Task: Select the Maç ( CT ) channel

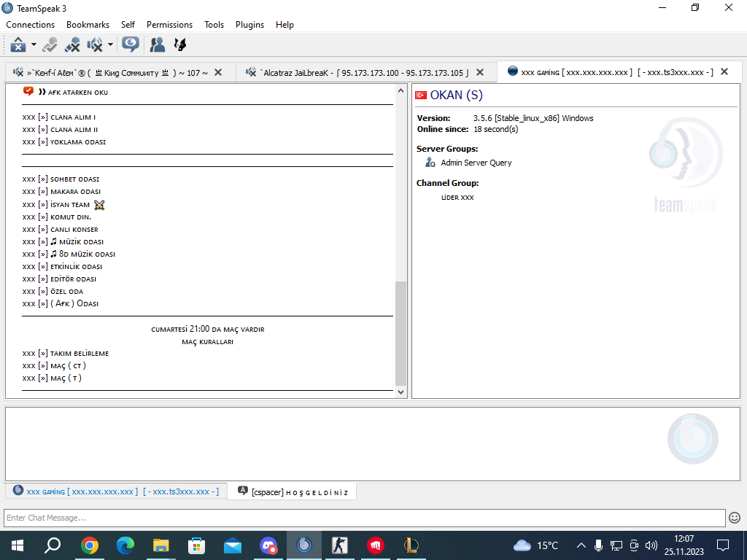Action: (x=54, y=366)
